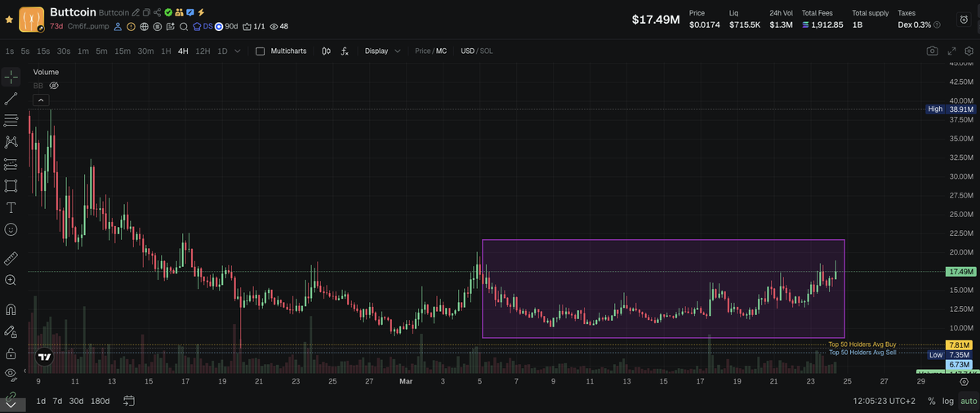The height and width of the screenshot is (413, 980).
Task: Select the 12H timeframe
Action: (x=203, y=51)
